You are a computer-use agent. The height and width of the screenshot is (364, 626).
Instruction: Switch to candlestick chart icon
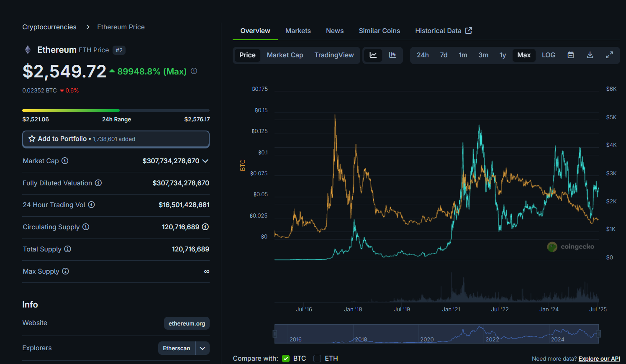coord(393,55)
